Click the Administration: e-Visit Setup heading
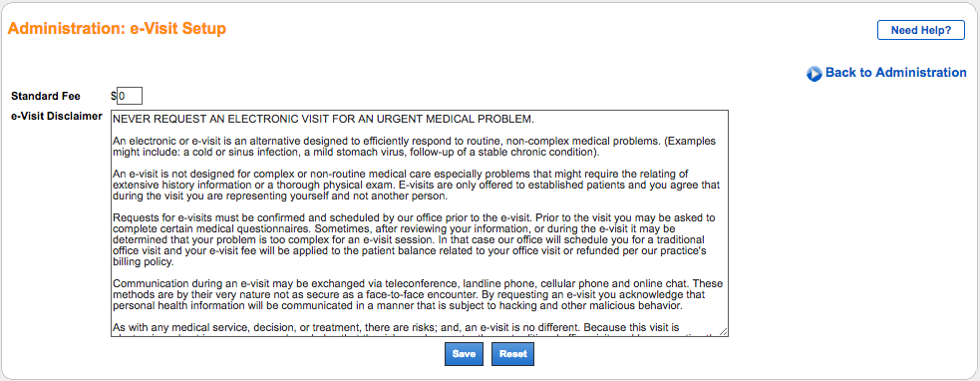The height and width of the screenshot is (381, 980). tap(117, 29)
